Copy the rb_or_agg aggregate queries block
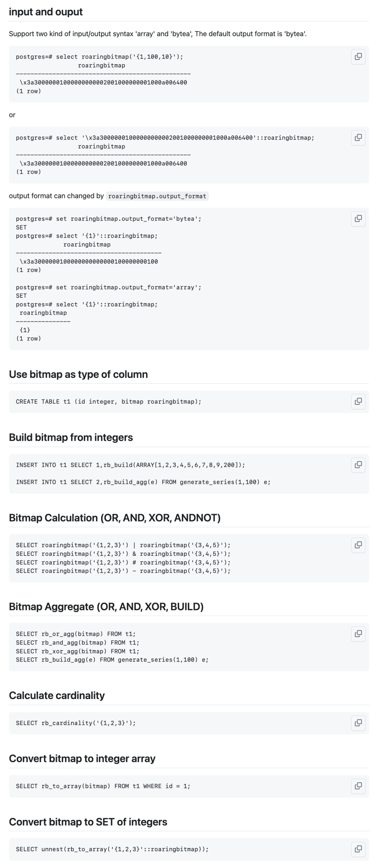The width and height of the screenshot is (378, 868). click(358, 634)
